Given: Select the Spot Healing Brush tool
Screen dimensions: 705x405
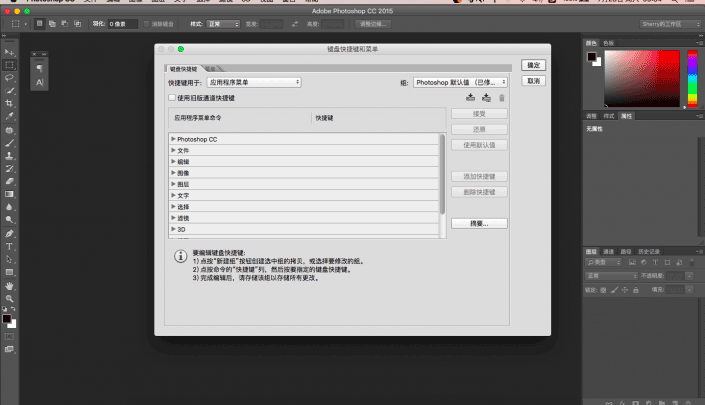Looking at the screenshot, I should (9, 130).
